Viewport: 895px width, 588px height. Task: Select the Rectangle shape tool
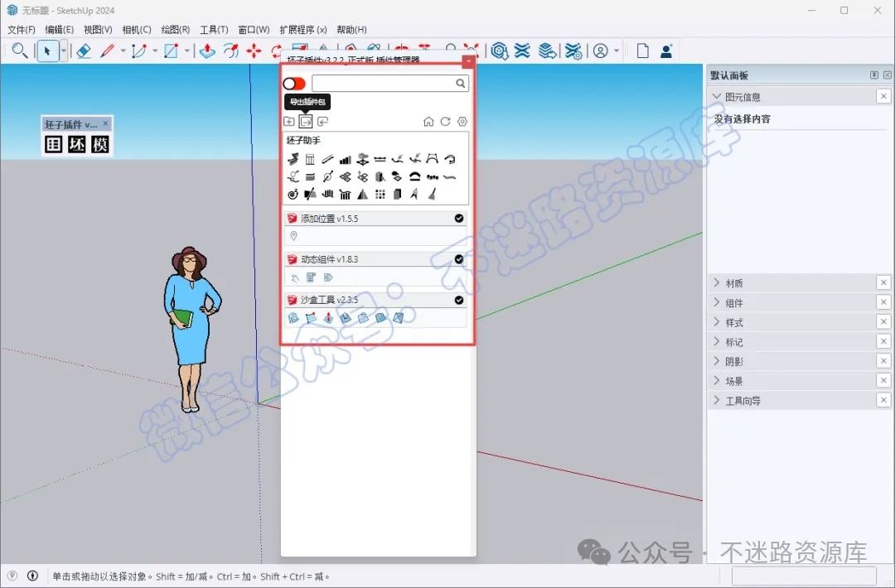click(172, 51)
